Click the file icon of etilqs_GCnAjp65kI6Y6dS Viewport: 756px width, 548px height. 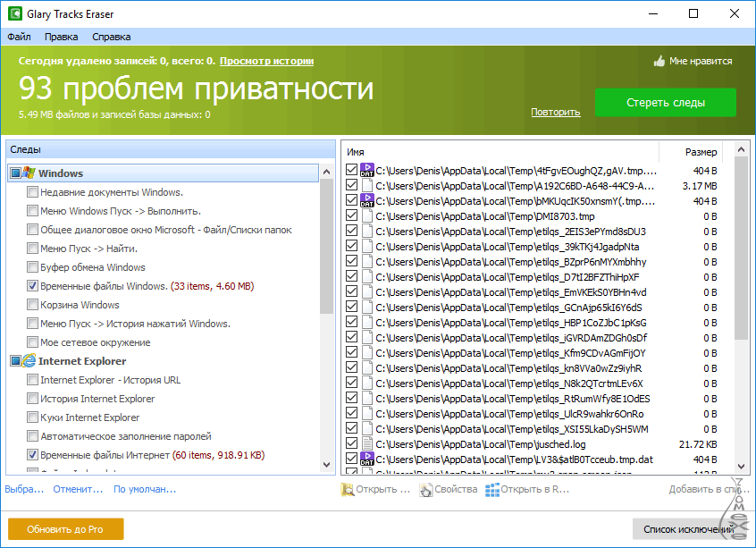367,307
